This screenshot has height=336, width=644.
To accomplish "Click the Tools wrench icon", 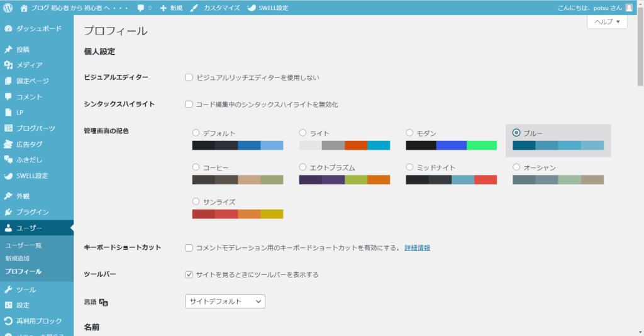I will coord(8,289).
